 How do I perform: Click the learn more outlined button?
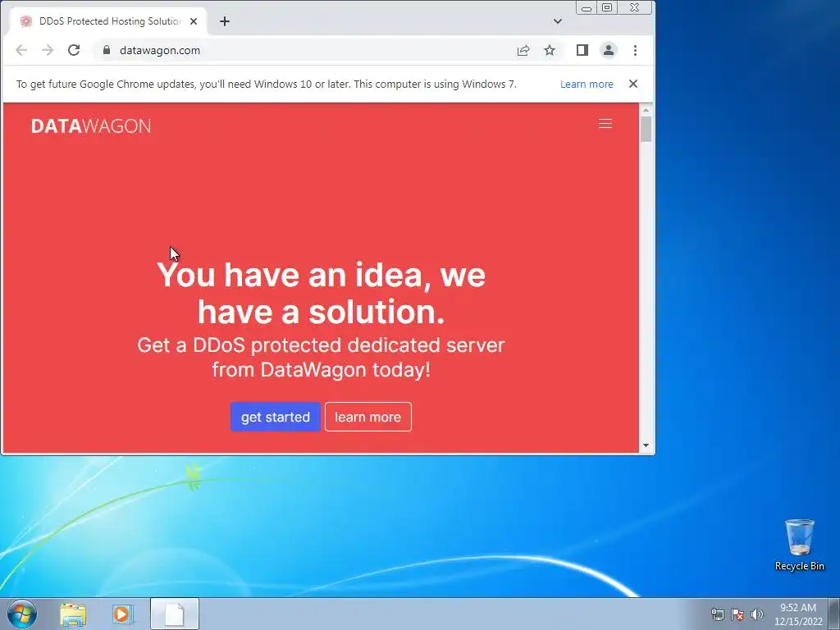tap(368, 417)
